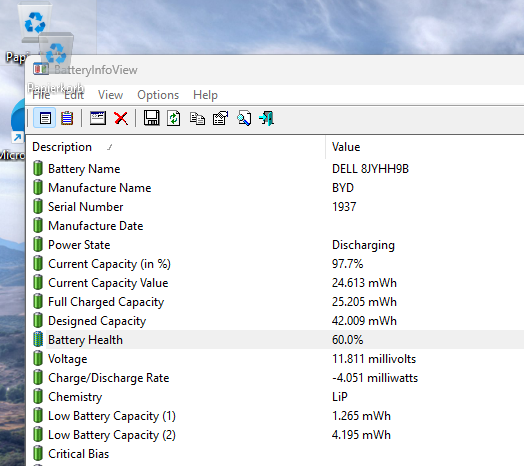
Task: Open the Options menu
Action: (158, 95)
